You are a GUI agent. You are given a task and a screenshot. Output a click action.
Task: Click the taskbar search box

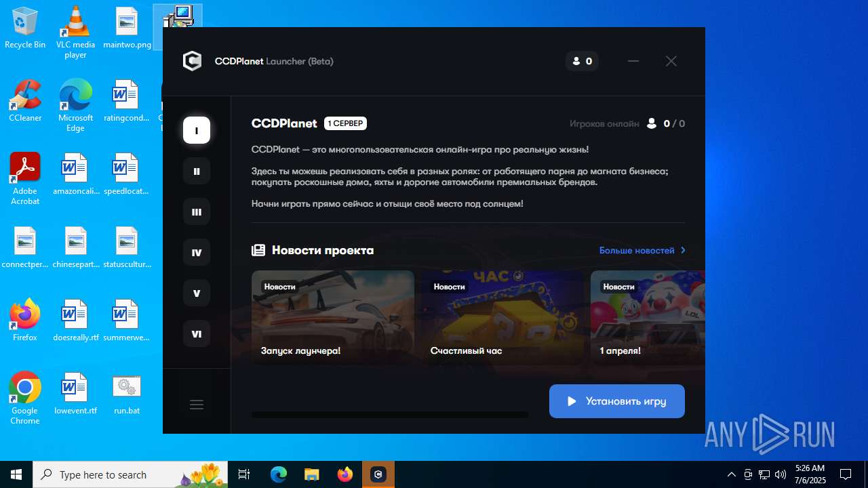[132, 474]
